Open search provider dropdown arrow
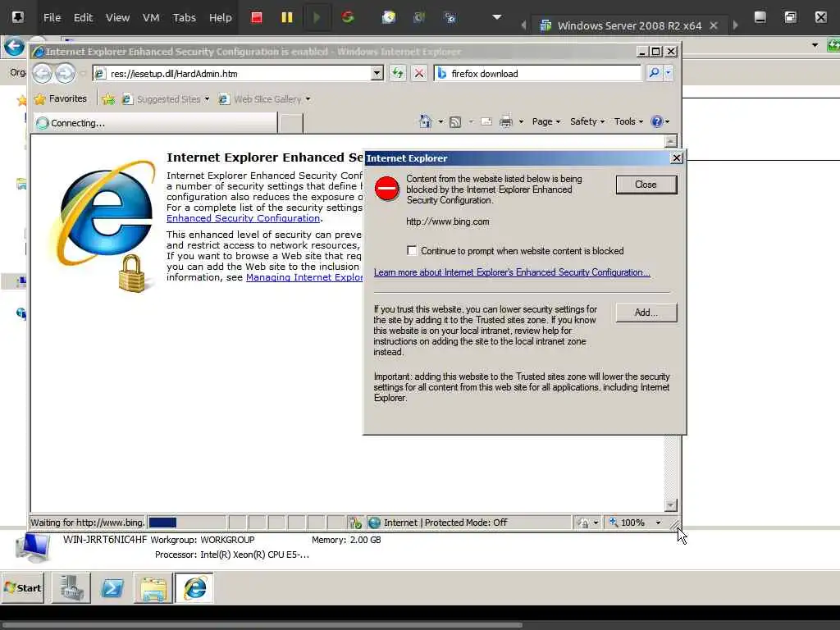This screenshot has height=630, width=840. point(668,73)
